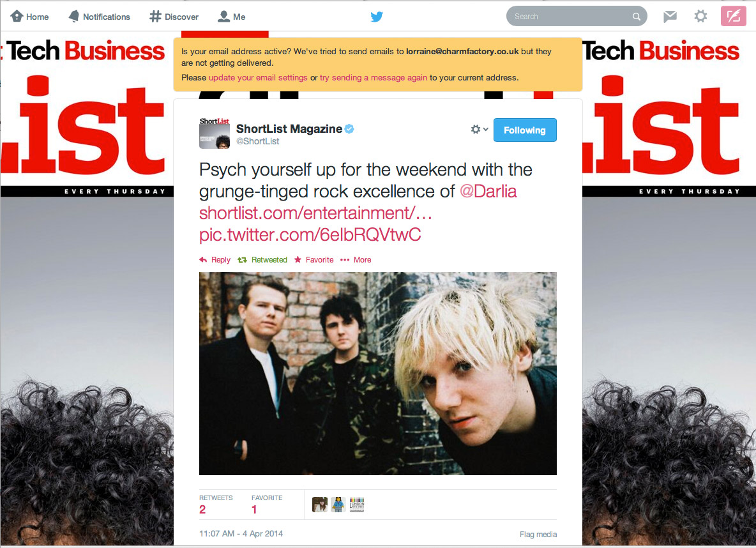This screenshot has height=548, width=756.
Task: Open More options under the tweet
Action: click(x=356, y=259)
